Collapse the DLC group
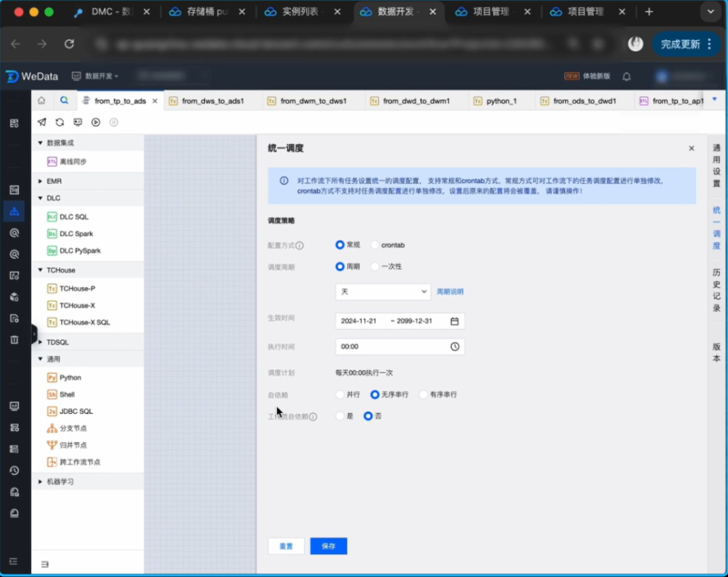728x577 pixels. point(40,198)
